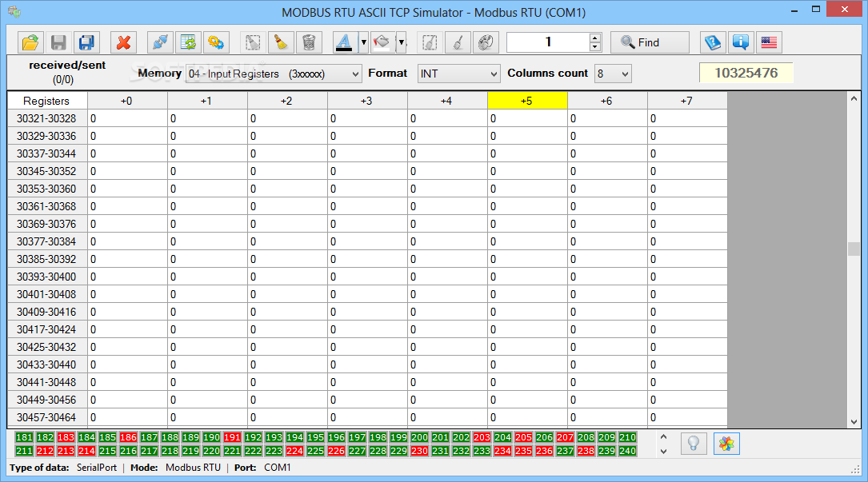This screenshot has height=482, width=868.
Task: Click the plug connection icon
Action: [x=161, y=42]
